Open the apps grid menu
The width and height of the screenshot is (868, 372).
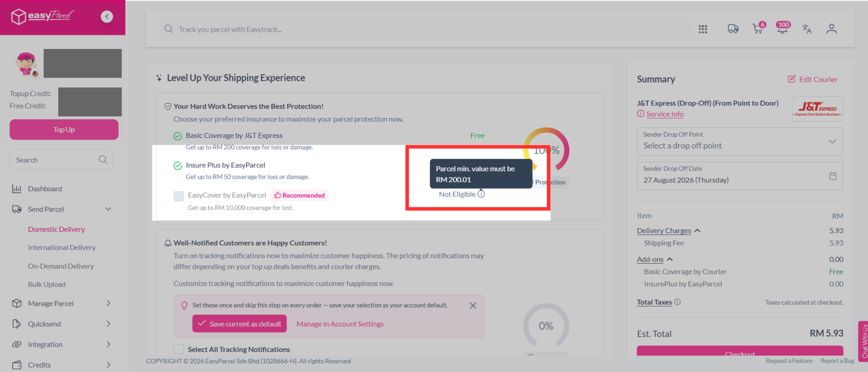(x=703, y=29)
